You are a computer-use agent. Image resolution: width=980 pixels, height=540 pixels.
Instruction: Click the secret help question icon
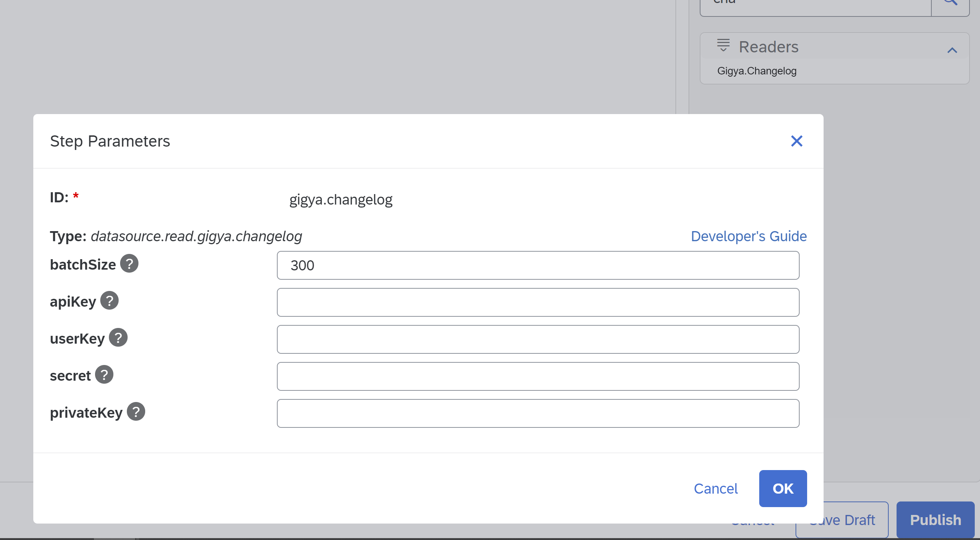point(104,375)
